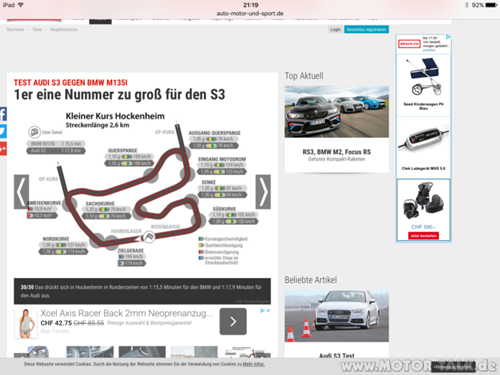The width and height of the screenshot is (500, 375).
Task: Go to Vergleichstests breadcrumb
Action: (64, 29)
